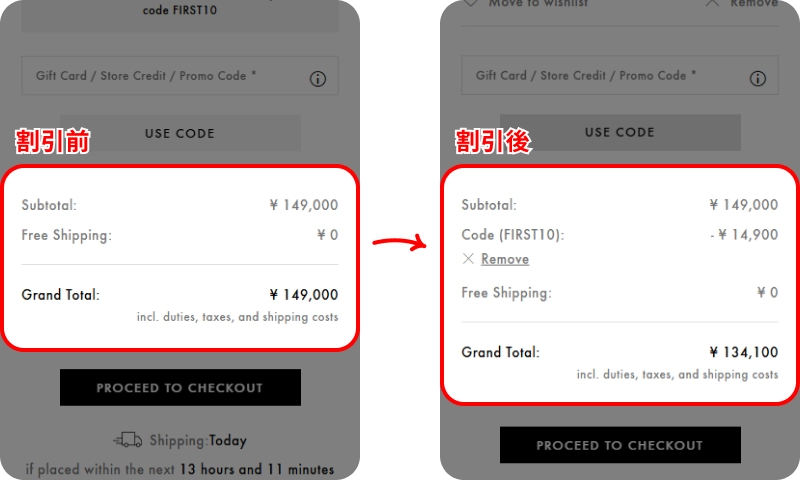
Task: Click the delivery truck shipping icon
Action: 127,439
